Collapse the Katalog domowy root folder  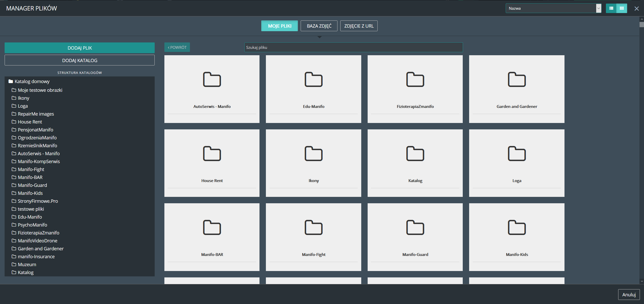pyautogui.click(x=11, y=82)
